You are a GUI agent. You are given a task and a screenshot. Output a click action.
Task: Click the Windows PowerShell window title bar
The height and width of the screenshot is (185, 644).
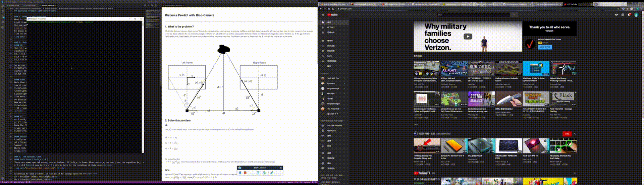pos(85,19)
